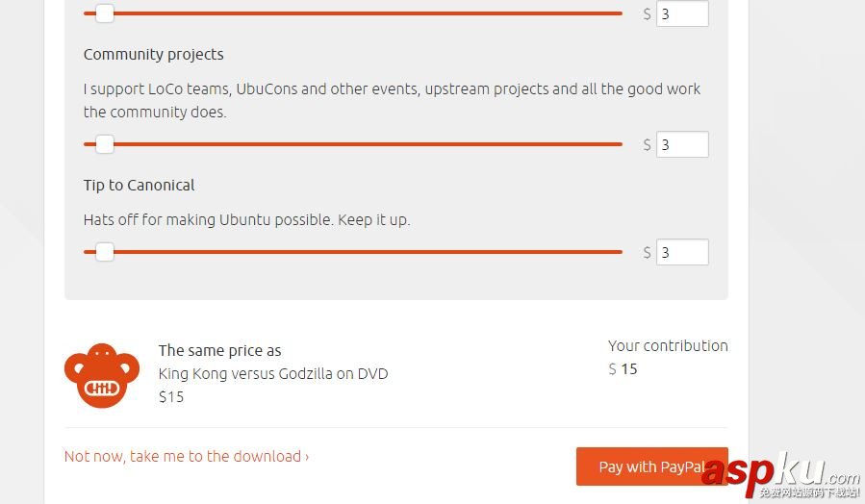Screen dimensions: 865x504
Task: Click 'The same price as' text
Action: [x=219, y=351]
